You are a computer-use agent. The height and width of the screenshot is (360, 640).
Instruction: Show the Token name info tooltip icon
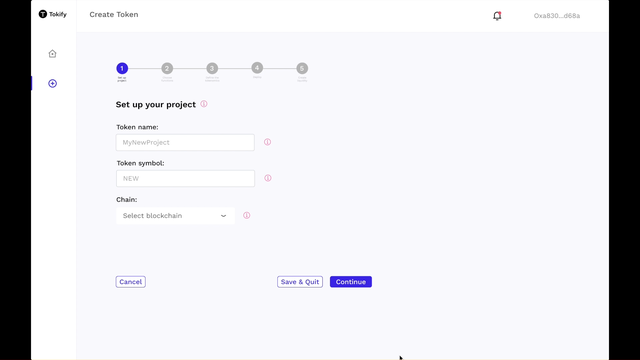267,142
